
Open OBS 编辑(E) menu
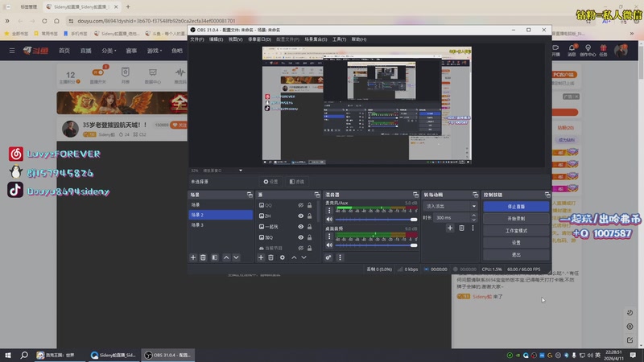pos(216,39)
